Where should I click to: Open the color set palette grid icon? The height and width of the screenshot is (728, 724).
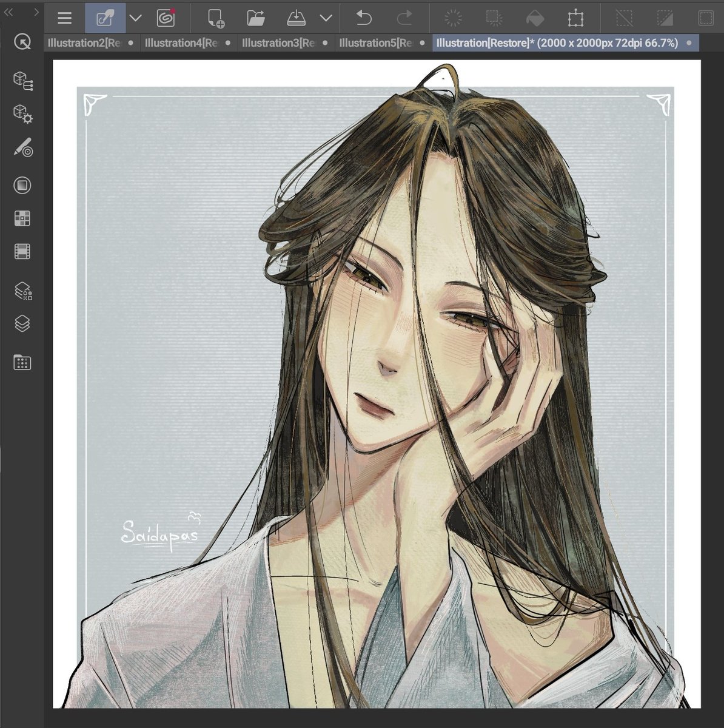(x=22, y=218)
